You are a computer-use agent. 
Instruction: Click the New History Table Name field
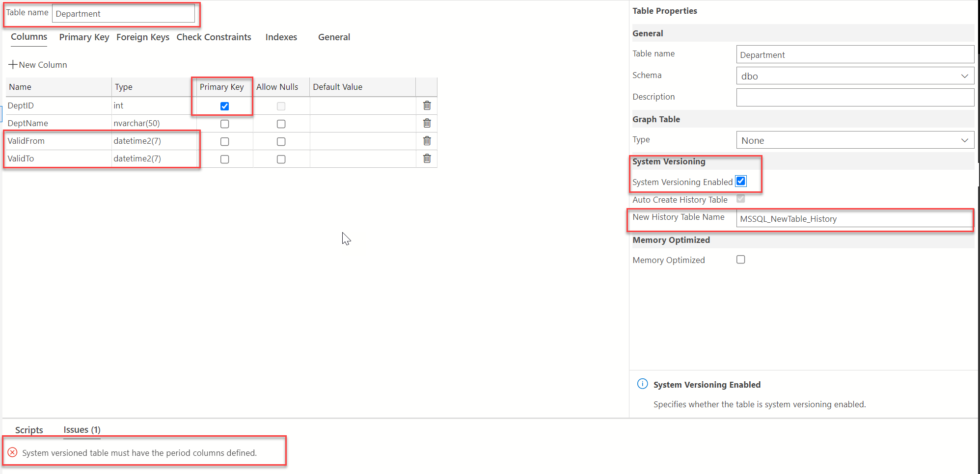click(854, 218)
